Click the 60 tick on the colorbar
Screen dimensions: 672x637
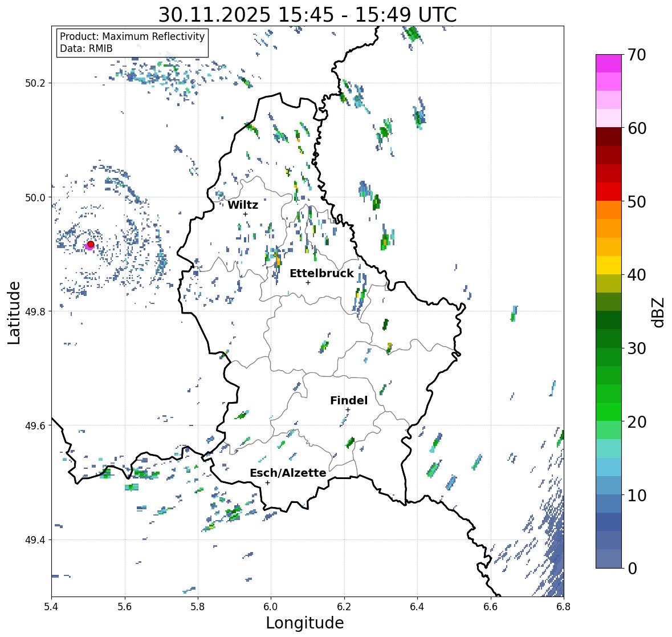637,128
